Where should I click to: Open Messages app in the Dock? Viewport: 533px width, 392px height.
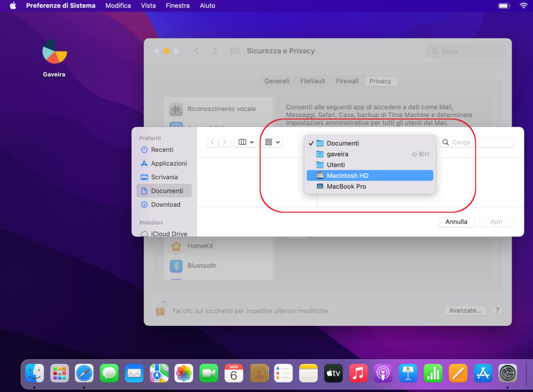[x=109, y=373]
